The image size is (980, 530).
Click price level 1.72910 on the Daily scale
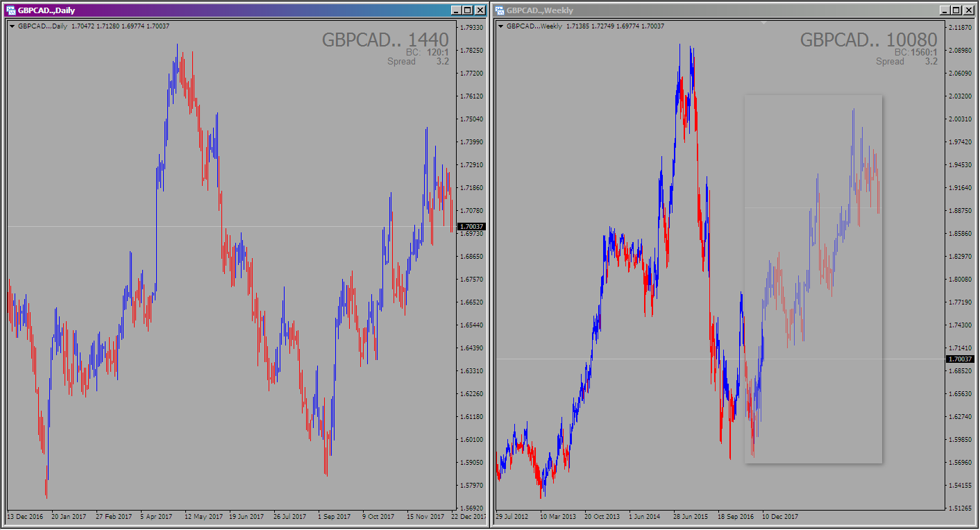471,165
